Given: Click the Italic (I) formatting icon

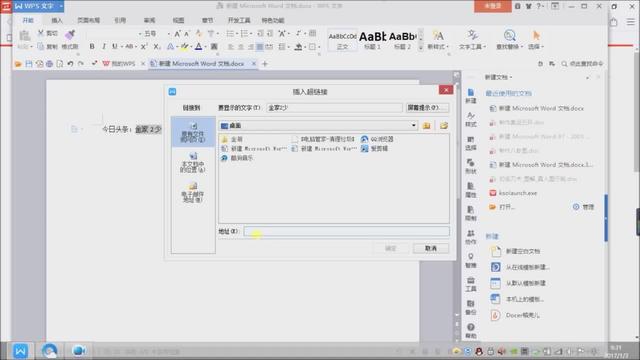Looking at the screenshot, I should 104,47.
